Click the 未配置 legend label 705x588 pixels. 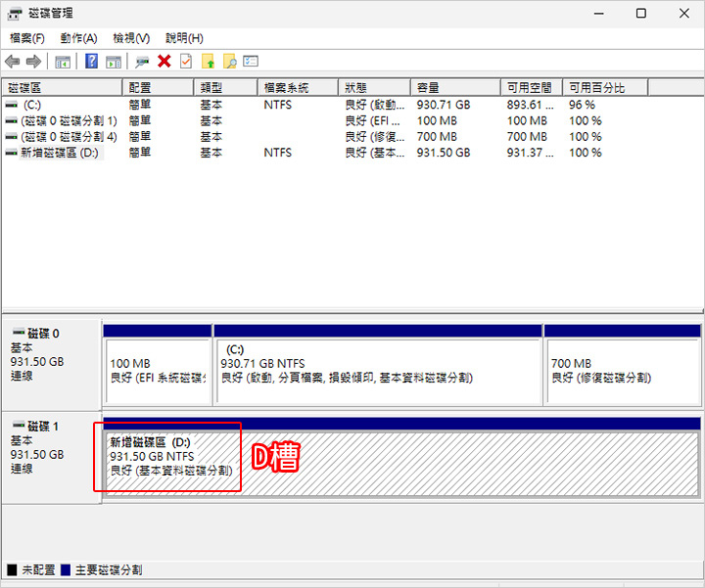38,570
